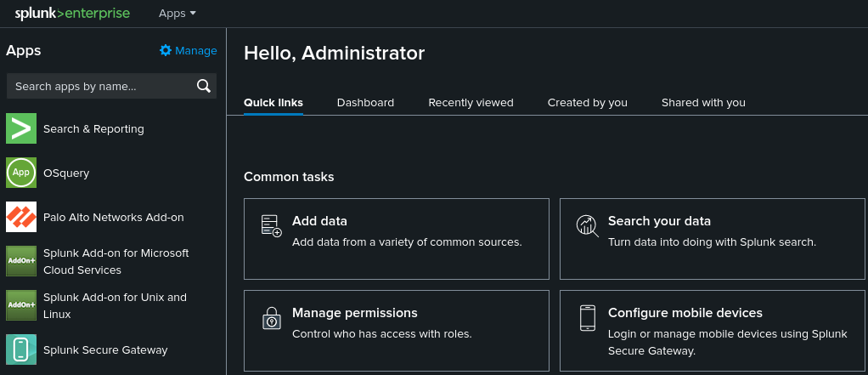Click 'Login or manage mobile devices' description

click(x=725, y=343)
